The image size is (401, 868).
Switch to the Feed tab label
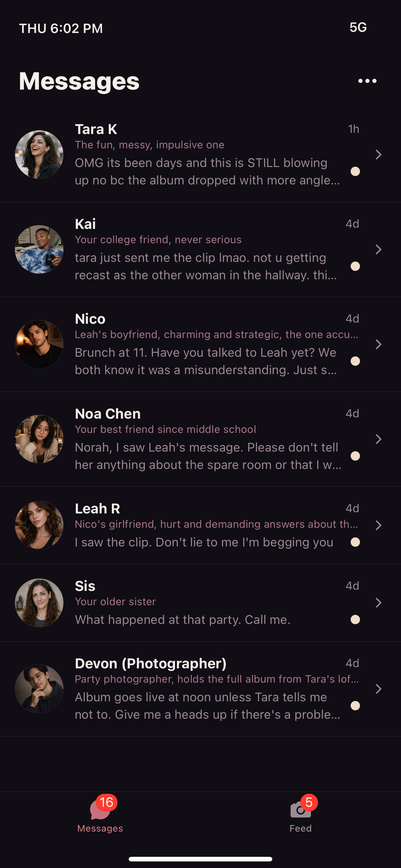coord(300,828)
